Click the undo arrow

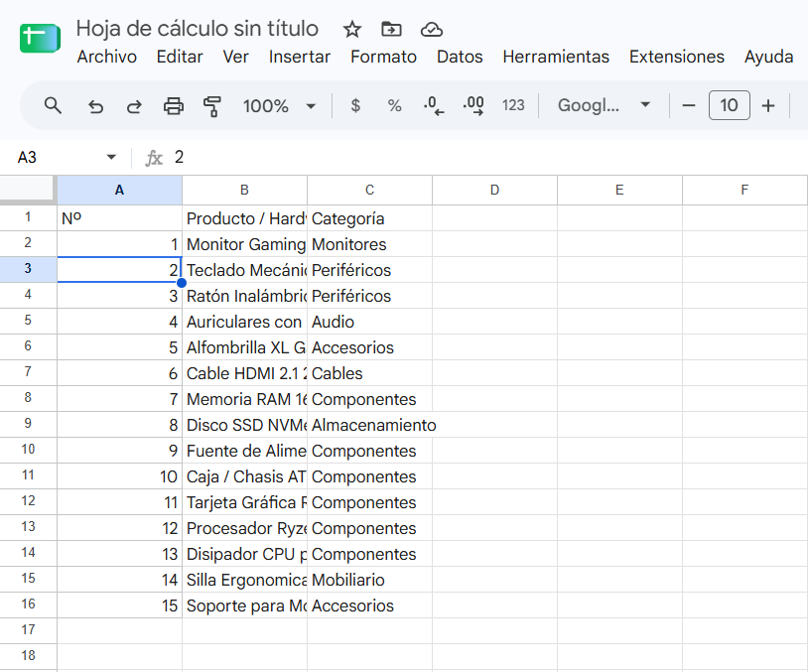[95, 106]
